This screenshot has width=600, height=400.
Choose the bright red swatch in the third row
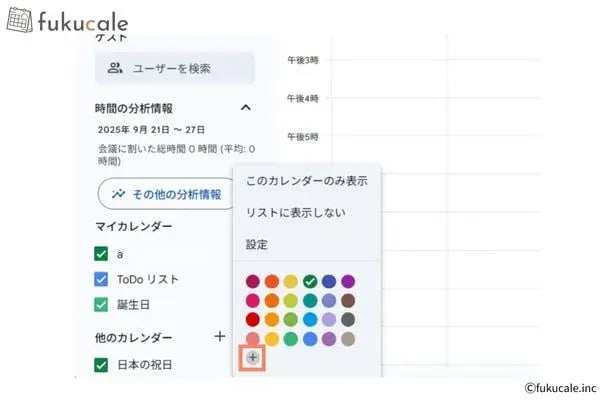pos(253,320)
